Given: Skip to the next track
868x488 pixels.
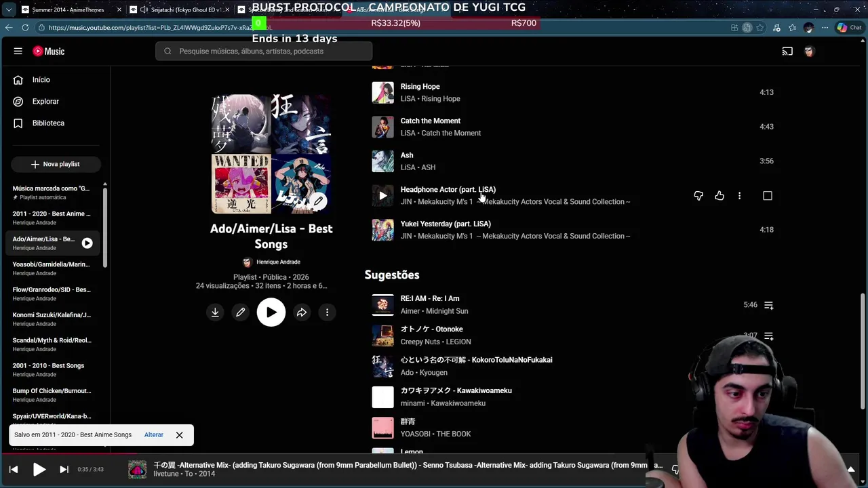Looking at the screenshot, I should pyautogui.click(x=64, y=469).
